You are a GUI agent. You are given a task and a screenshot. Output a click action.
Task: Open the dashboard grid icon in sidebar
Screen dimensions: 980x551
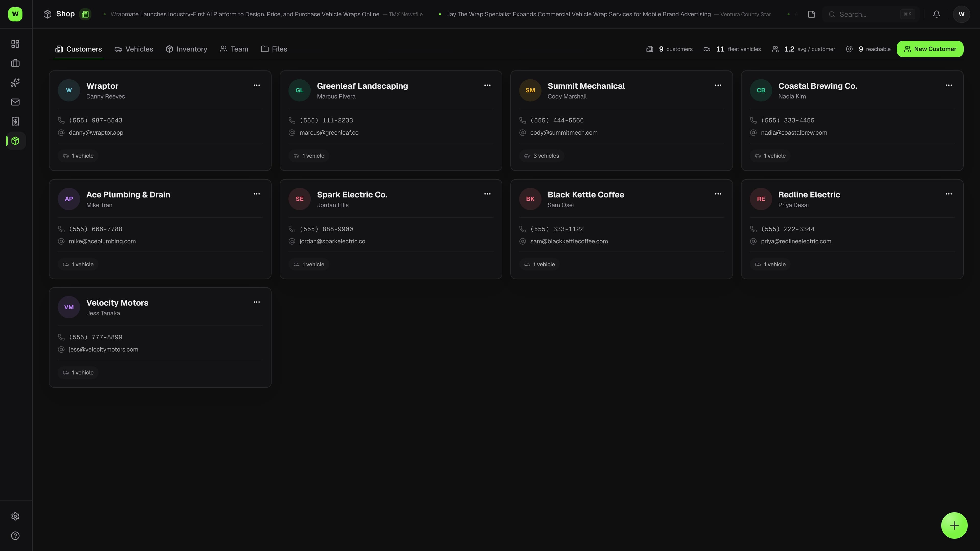pyautogui.click(x=15, y=44)
